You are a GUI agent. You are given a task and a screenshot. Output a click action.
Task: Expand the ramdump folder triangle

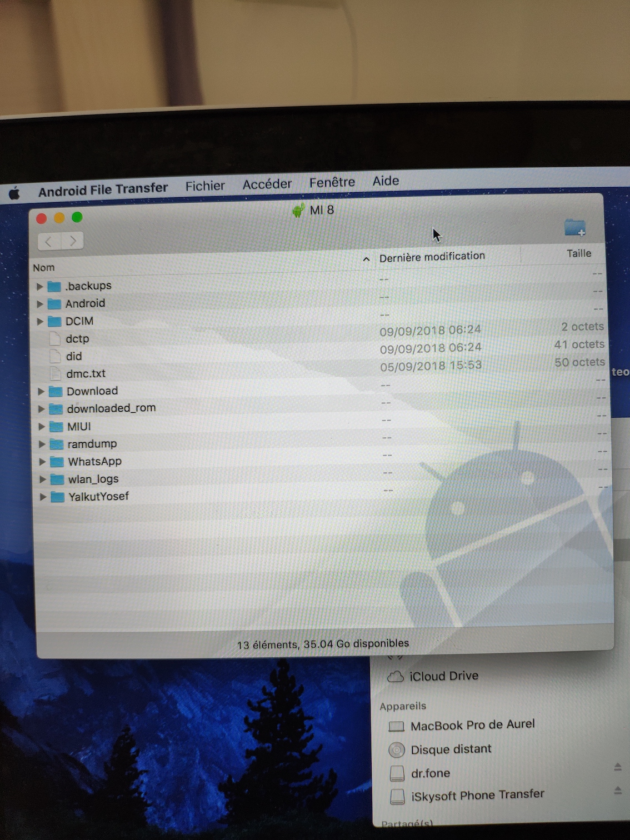[x=42, y=444]
